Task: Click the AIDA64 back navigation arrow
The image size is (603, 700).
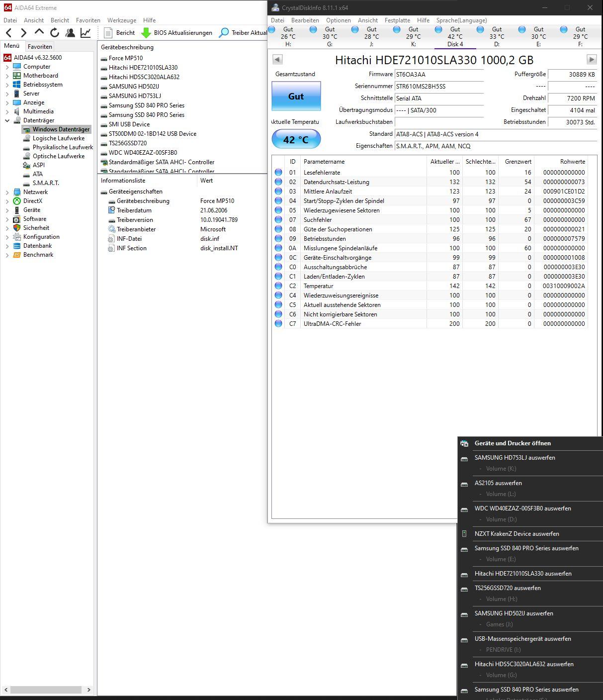Action: [9, 33]
